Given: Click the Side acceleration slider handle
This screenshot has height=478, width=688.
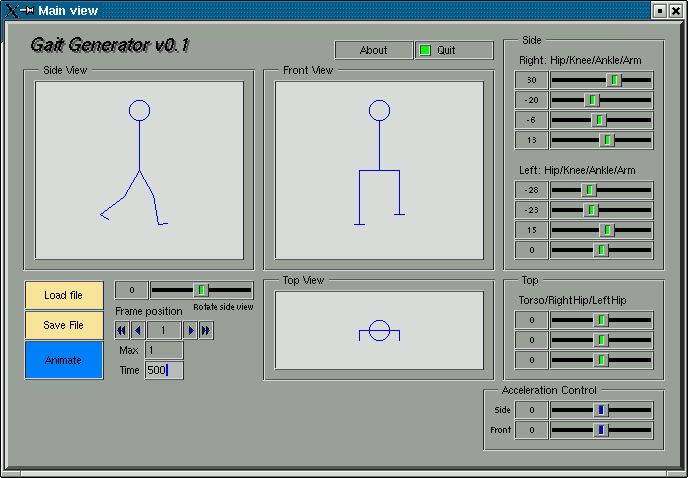Looking at the screenshot, I should [600, 410].
